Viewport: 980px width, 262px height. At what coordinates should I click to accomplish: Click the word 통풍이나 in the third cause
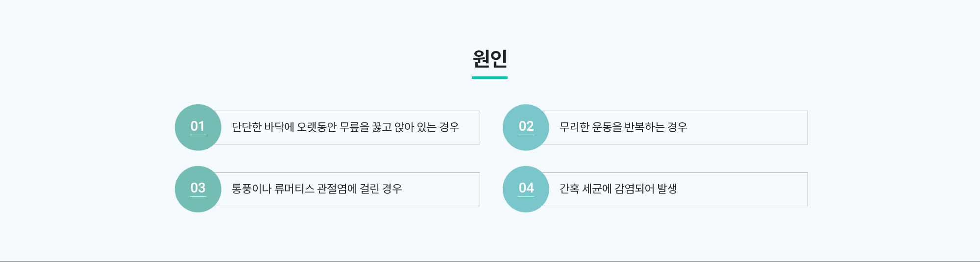[251, 189]
